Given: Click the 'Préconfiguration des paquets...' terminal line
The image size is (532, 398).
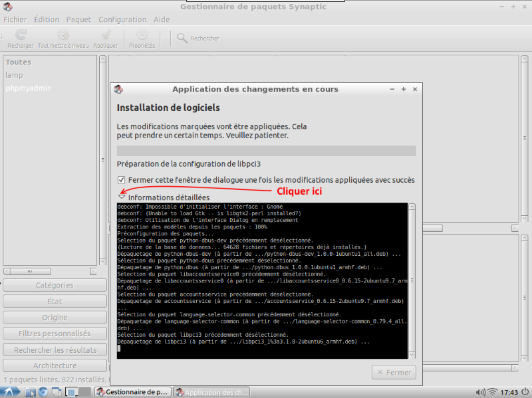Looking at the screenshot, I should click(x=165, y=234).
